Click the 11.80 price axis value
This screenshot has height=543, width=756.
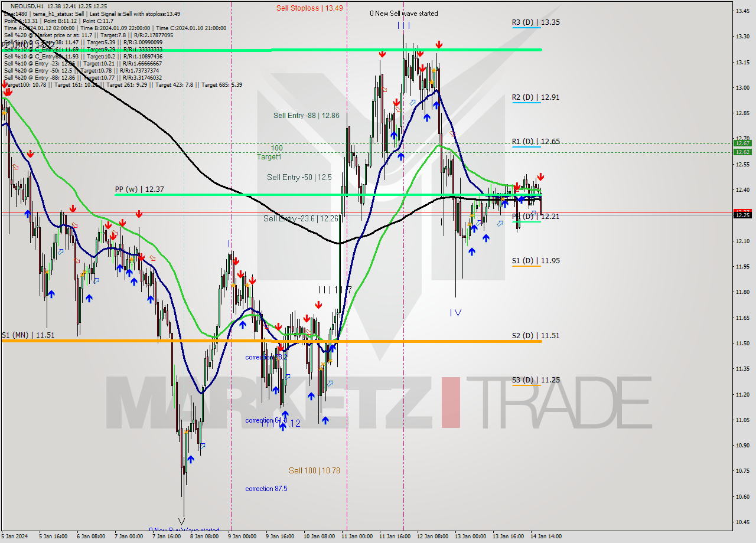742,292
